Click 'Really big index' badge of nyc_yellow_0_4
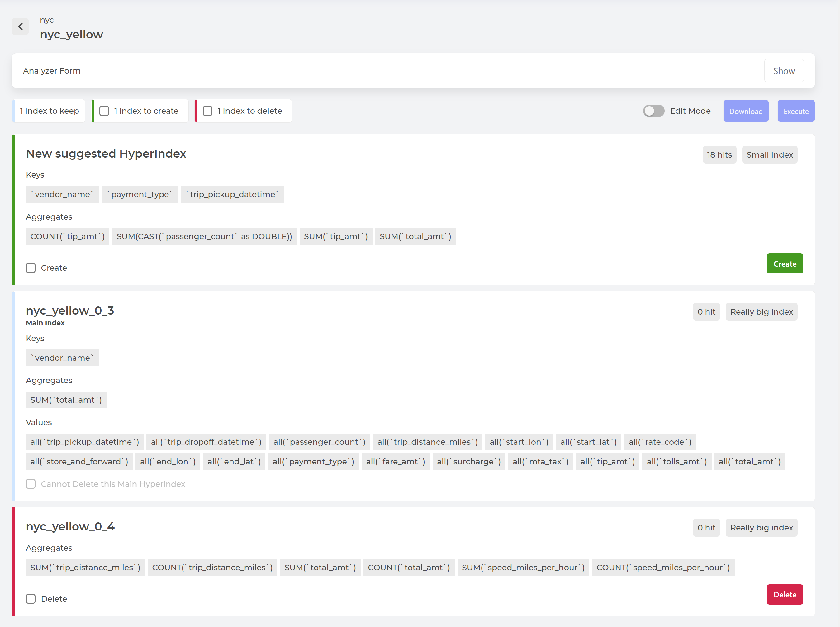Screen dimensions: 840x627 762,528
